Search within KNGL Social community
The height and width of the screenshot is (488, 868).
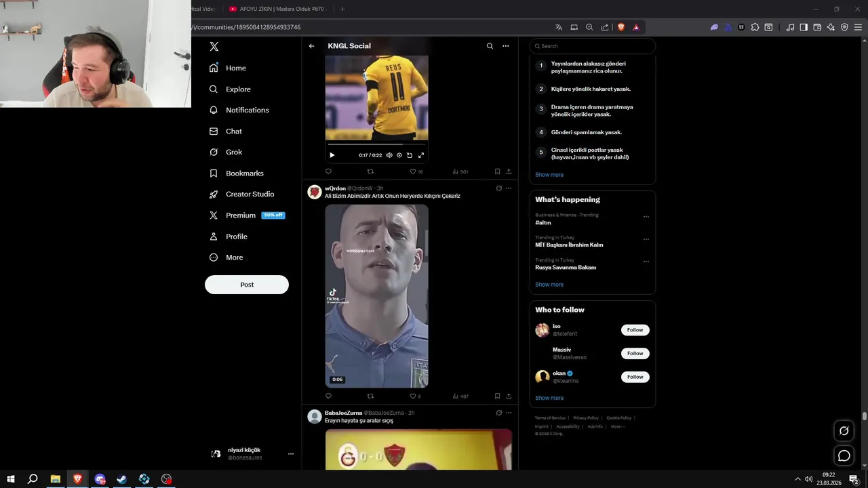[490, 46]
